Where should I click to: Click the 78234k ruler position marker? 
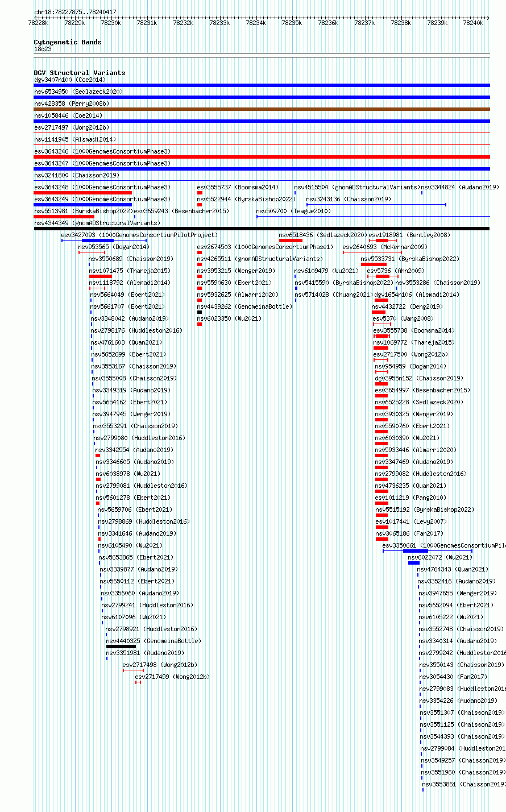[256, 23]
